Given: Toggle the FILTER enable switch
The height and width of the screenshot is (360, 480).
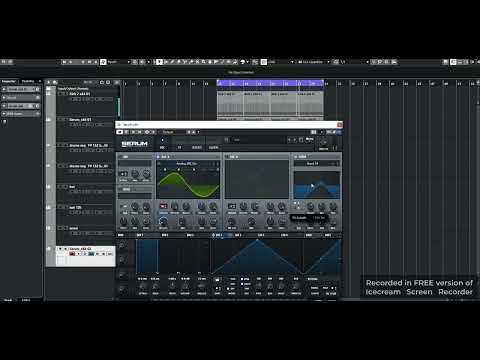Looking at the screenshot, I should pyautogui.click(x=296, y=157).
